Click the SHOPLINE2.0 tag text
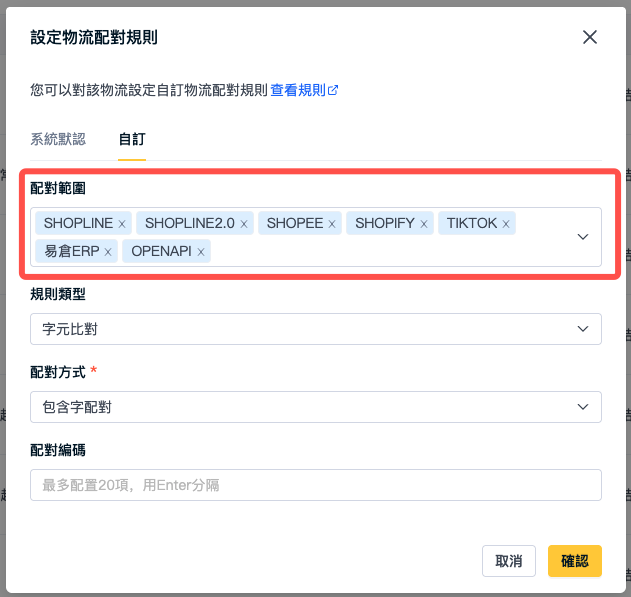Image resolution: width=631 pixels, height=597 pixels. [x=190, y=223]
